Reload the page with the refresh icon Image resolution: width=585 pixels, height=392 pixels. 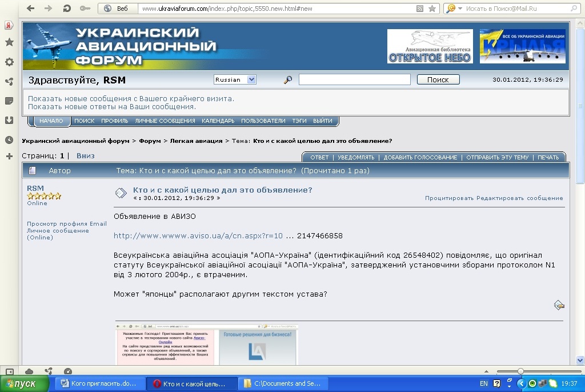tap(67, 9)
